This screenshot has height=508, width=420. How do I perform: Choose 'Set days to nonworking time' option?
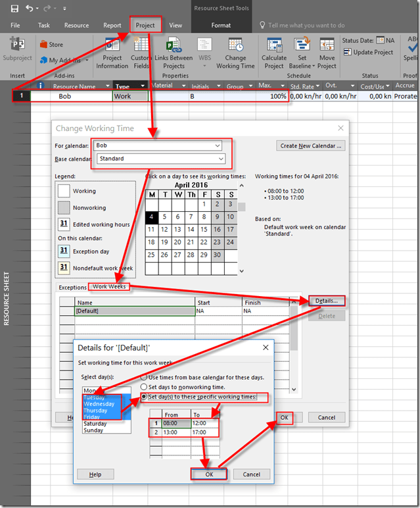pyautogui.click(x=144, y=387)
